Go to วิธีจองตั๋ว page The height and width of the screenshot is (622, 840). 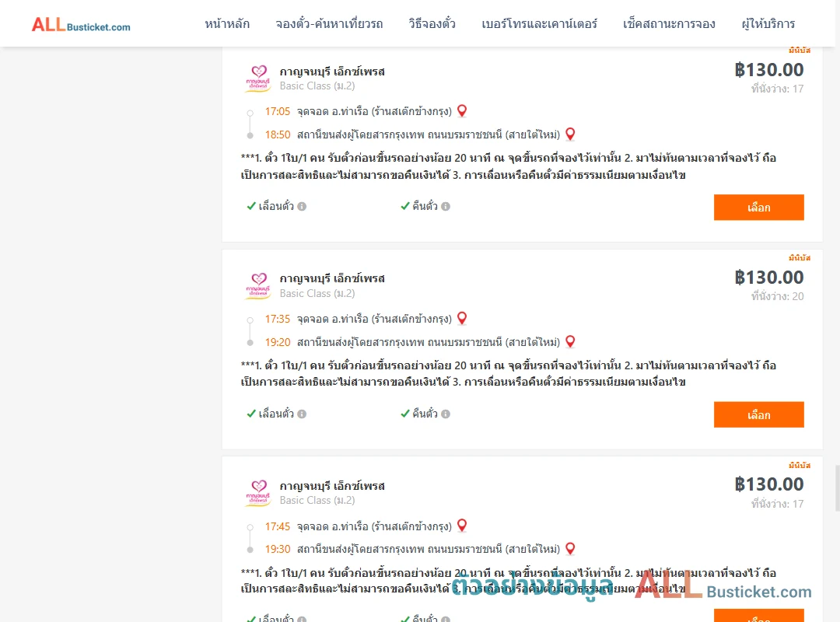[x=432, y=24]
